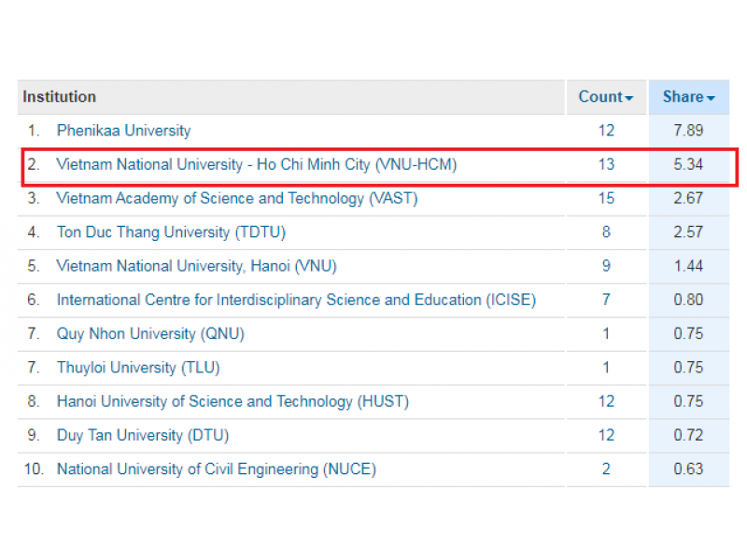Open International Centre for Interdisciplinary Science link
747x560 pixels.
coord(296,300)
